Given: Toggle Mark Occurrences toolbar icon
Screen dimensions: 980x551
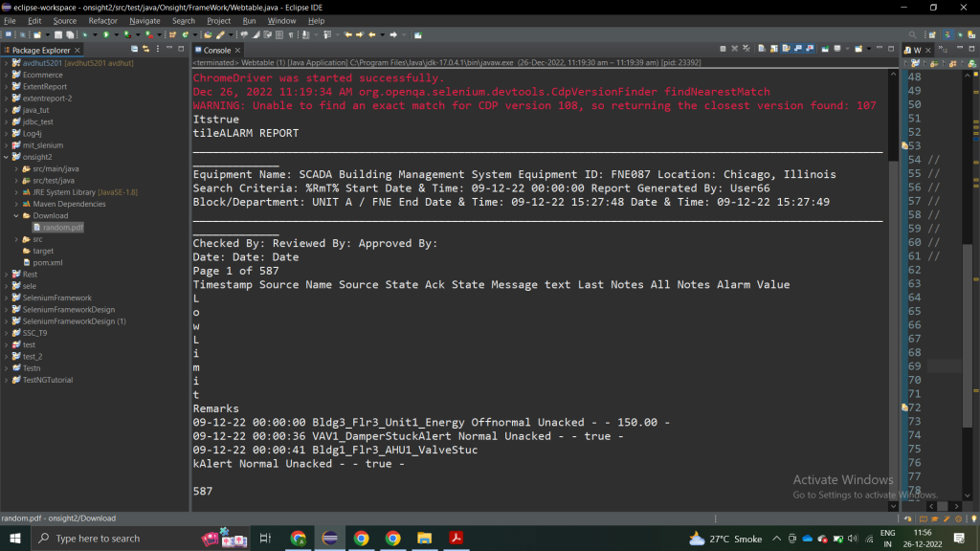Looking at the screenshot, I should pos(255,35).
